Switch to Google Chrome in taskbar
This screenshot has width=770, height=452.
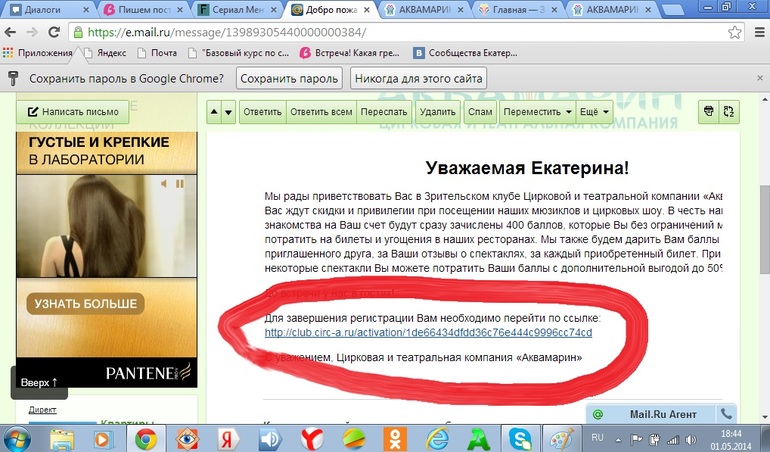[146, 439]
